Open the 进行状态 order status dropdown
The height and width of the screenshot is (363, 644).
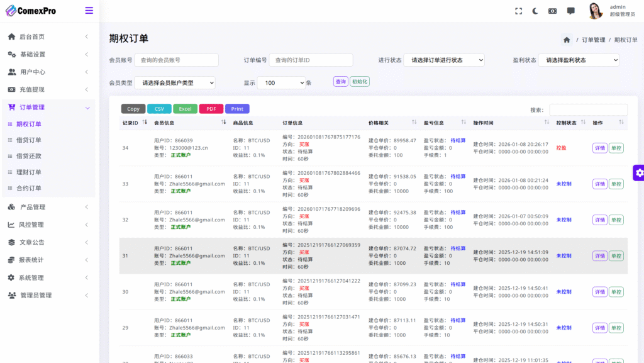pyautogui.click(x=444, y=60)
